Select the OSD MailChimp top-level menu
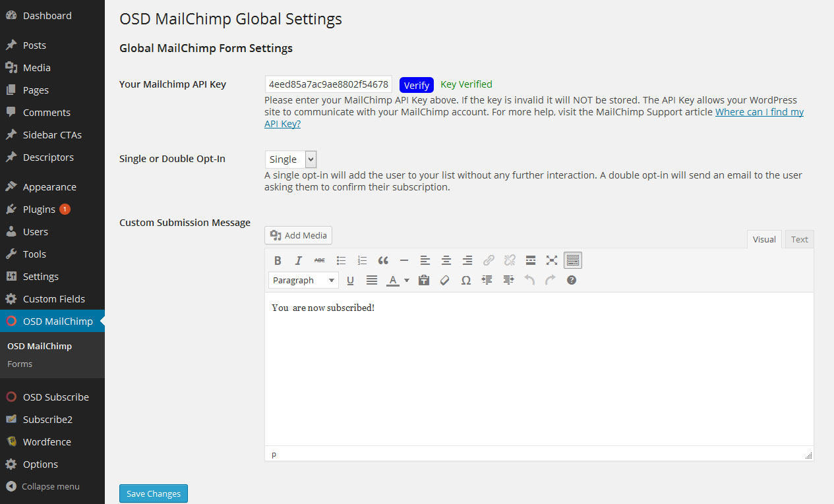Image resolution: width=834 pixels, height=504 pixels. pyautogui.click(x=52, y=322)
